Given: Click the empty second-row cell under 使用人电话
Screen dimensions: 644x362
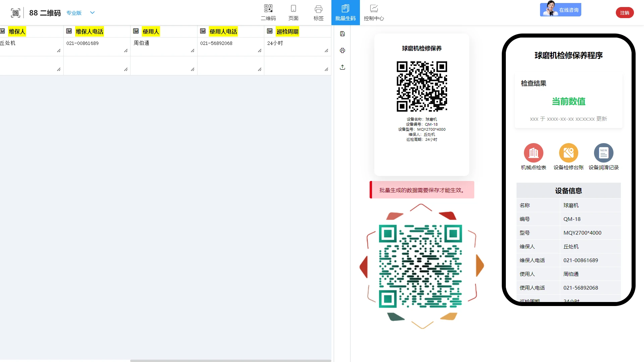Looking at the screenshot, I should pos(231,65).
